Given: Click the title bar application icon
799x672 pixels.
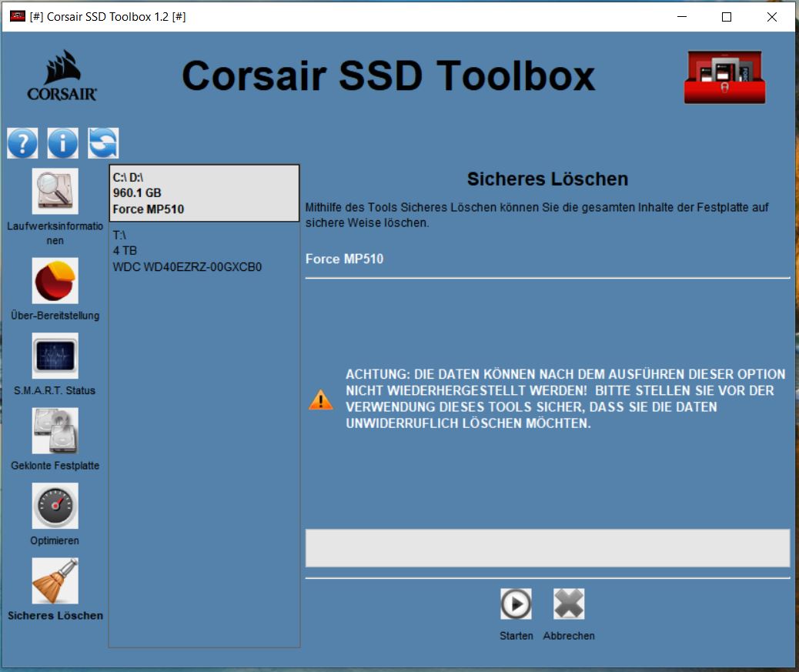Looking at the screenshot, I should coord(18,16).
